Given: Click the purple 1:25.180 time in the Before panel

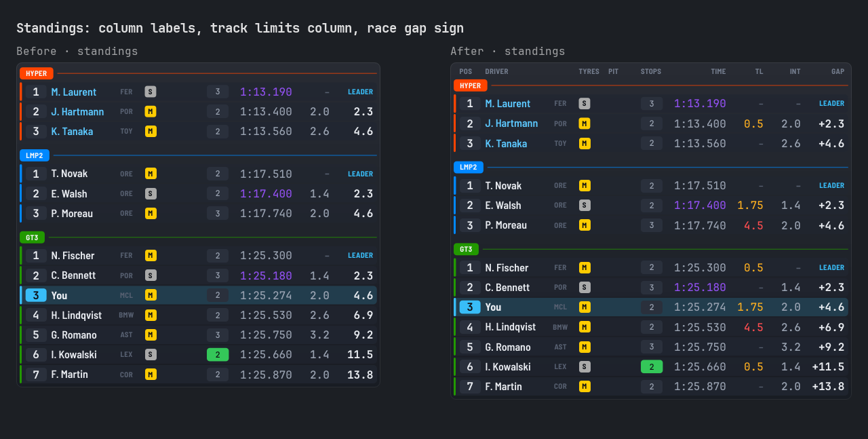Looking at the screenshot, I should point(266,275).
